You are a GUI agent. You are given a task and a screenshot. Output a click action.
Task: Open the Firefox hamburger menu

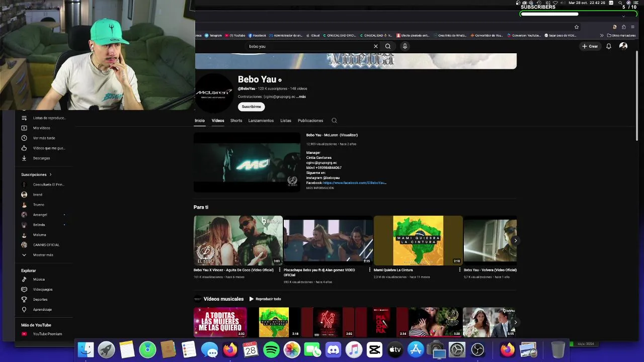coord(632,27)
